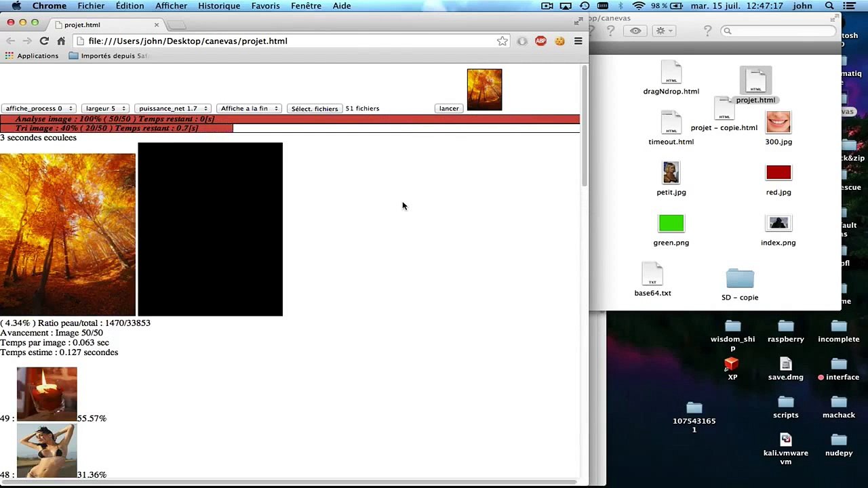The image size is (868, 488).
Task: Select the XP icon on the desktop
Action: click(732, 369)
